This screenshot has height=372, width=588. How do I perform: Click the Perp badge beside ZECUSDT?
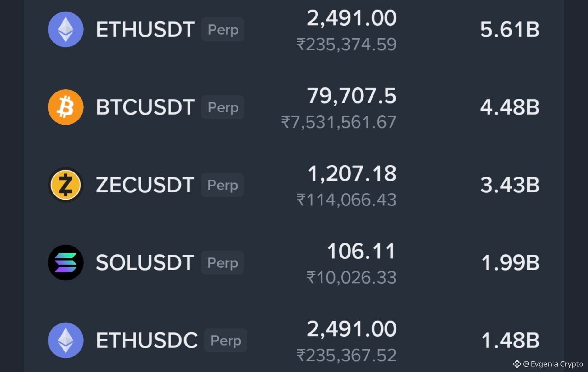[222, 185]
